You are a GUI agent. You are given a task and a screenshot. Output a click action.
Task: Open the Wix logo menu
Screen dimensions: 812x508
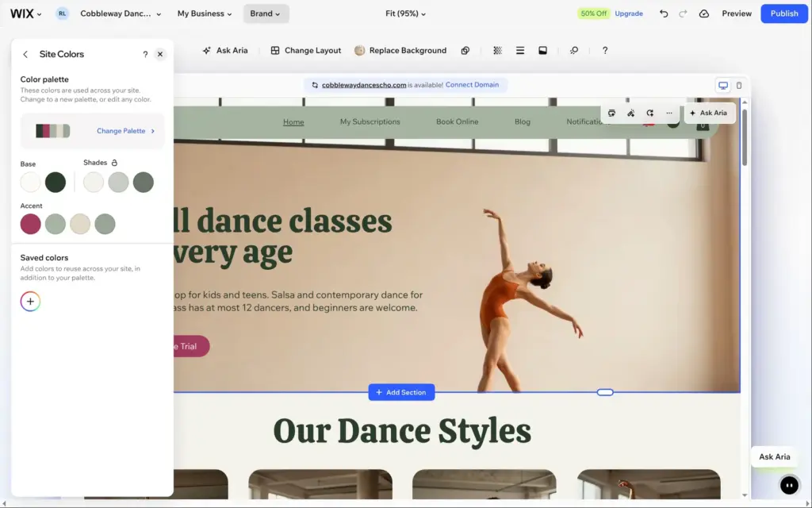tap(25, 13)
